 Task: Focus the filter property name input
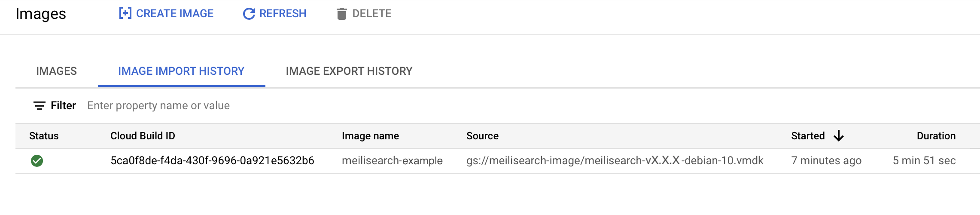pyautogui.click(x=158, y=106)
